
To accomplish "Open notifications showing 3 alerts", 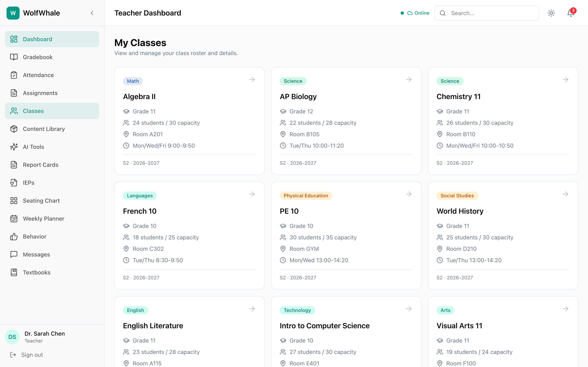I will coord(570,13).
